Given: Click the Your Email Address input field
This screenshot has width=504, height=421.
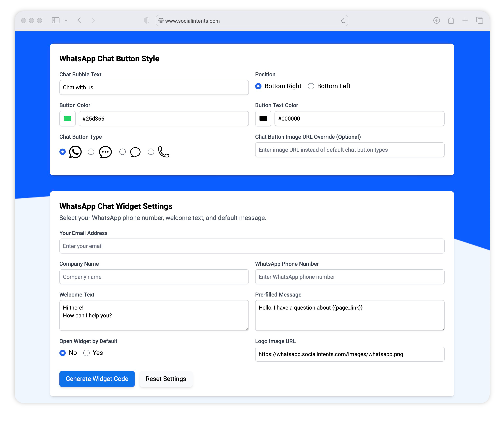Looking at the screenshot, I should pos(252,246).
